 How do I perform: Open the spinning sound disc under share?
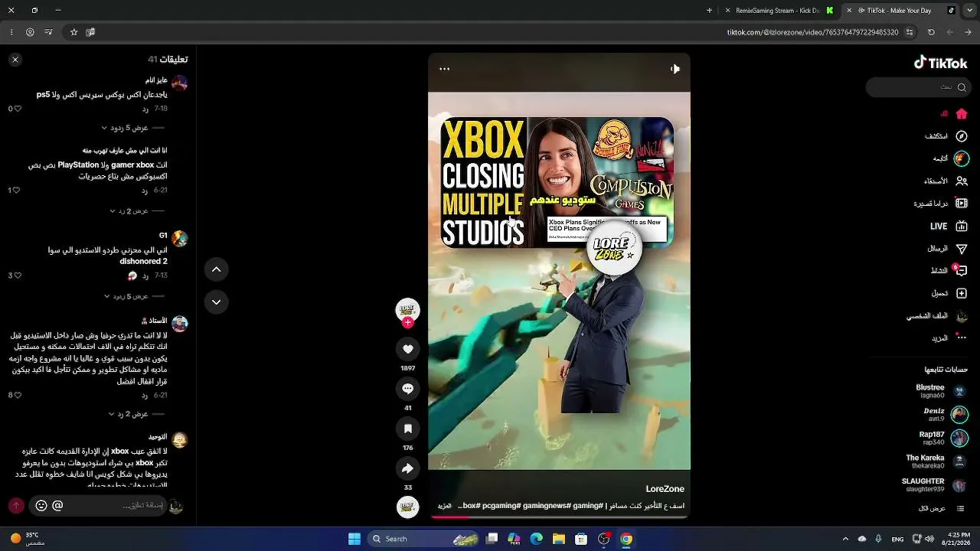point(407,507)
